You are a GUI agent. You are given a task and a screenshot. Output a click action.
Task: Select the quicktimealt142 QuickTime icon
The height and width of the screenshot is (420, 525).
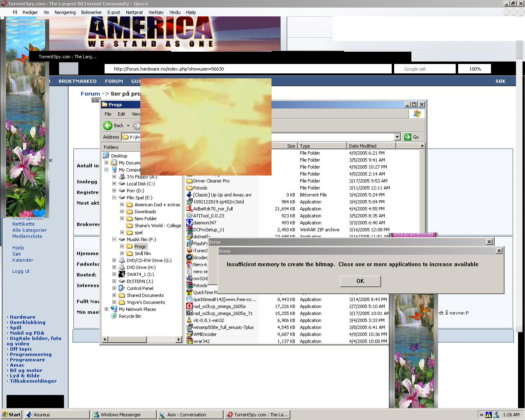189,299
